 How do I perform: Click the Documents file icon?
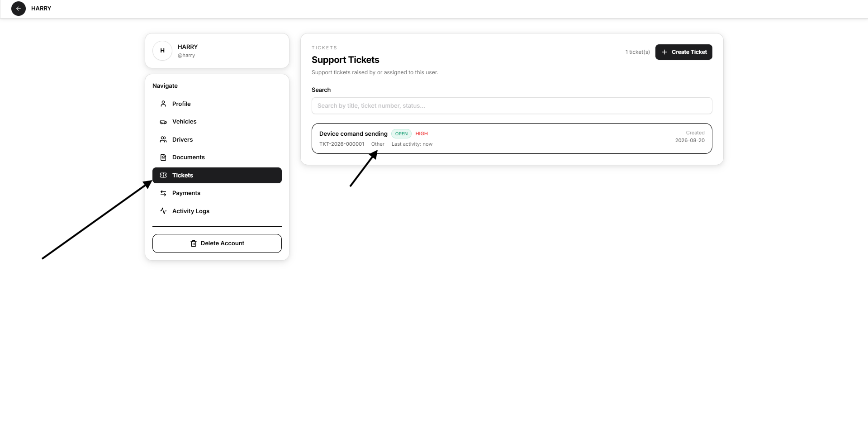coord(163,157)
